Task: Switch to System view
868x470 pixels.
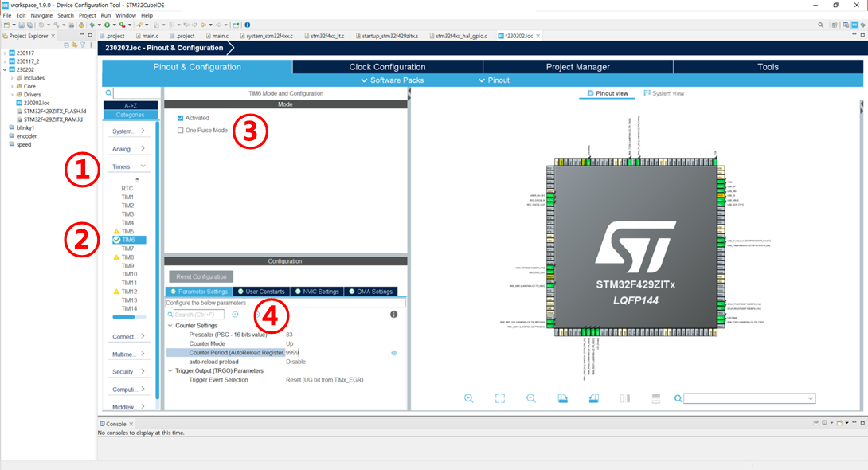Action: pos(663,93)
